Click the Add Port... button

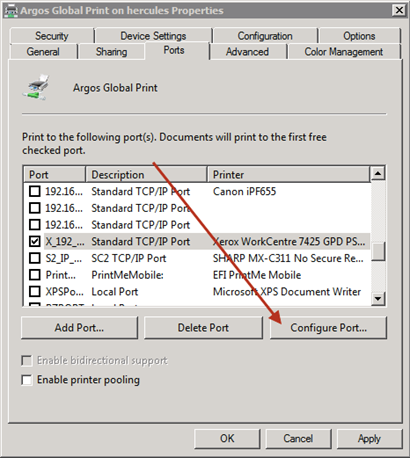(x=79, y=328)
